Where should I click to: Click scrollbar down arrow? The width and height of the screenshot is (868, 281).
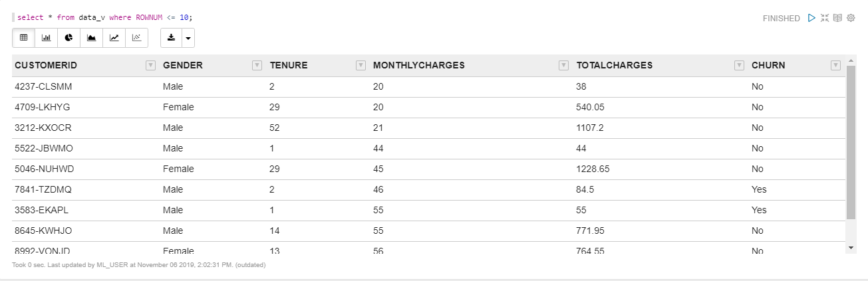click(851, 247)
